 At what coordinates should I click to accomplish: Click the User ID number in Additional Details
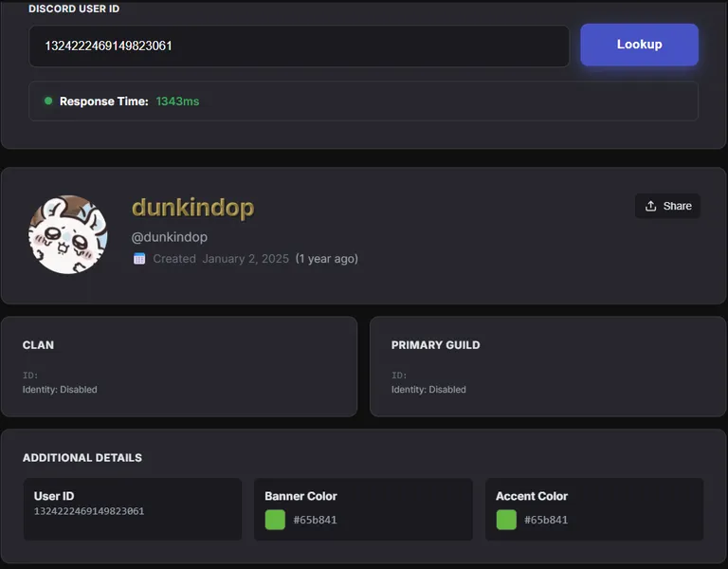89,511
